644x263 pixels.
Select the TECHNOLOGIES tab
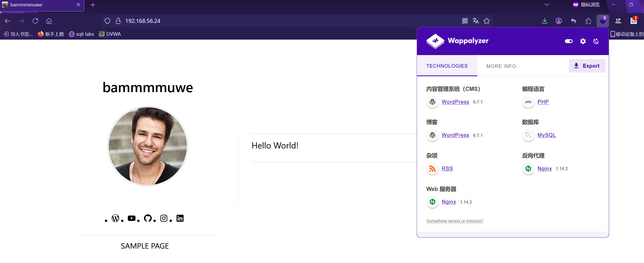click(x=447, y=66)
